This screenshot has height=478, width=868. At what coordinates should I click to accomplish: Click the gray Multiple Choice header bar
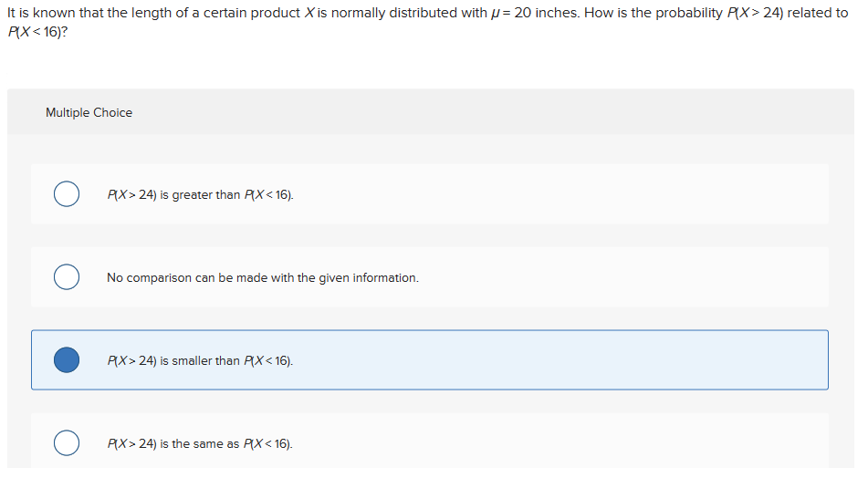coord(431,112)
